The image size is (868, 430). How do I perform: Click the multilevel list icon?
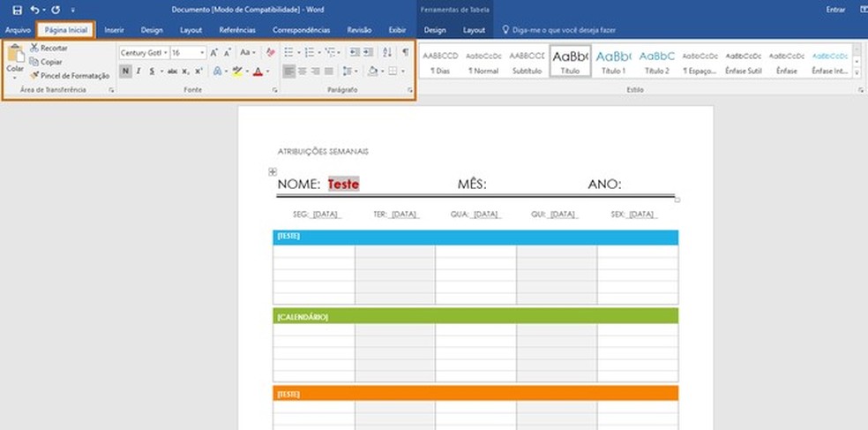[331, 53]
